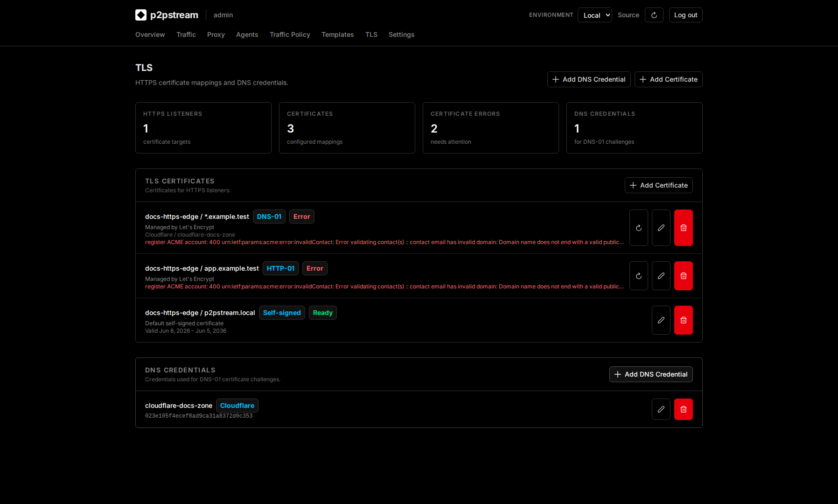Delete the app.example.test certificate
Image resolution: width=838 pixels, height=504 pixels.
684,276
